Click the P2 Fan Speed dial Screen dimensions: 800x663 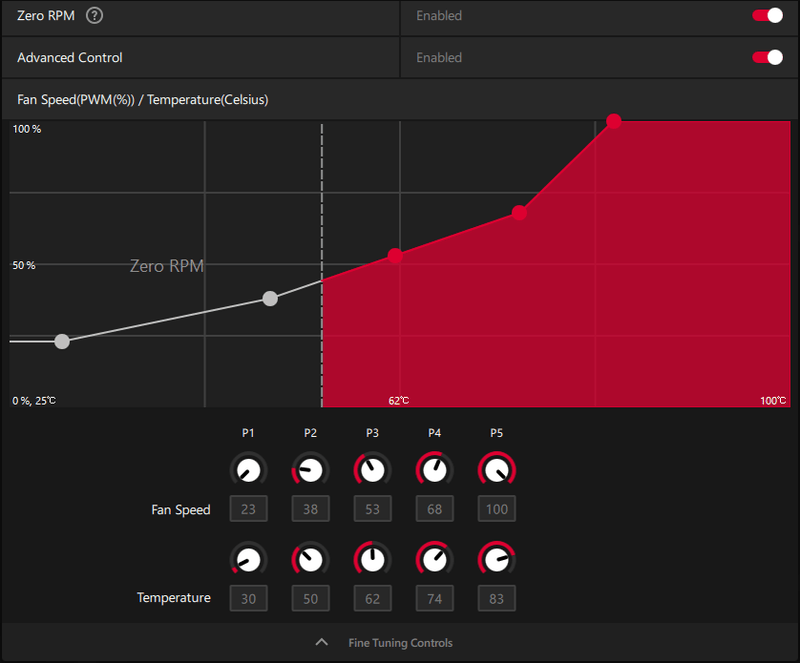pyautogui.click(x=310, y=470)
